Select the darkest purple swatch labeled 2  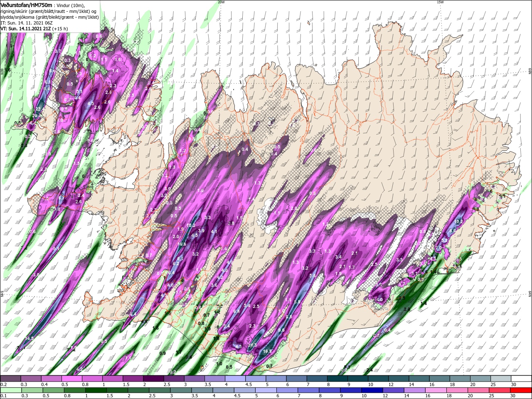[x=154, y=379]
